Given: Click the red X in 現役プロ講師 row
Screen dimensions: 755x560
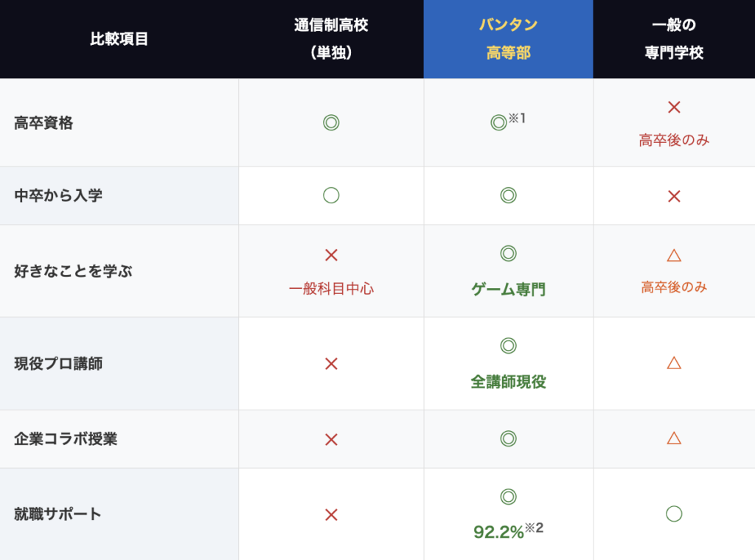Looking at the screenshot, I should pyautogui.click(x=331, y=363).
